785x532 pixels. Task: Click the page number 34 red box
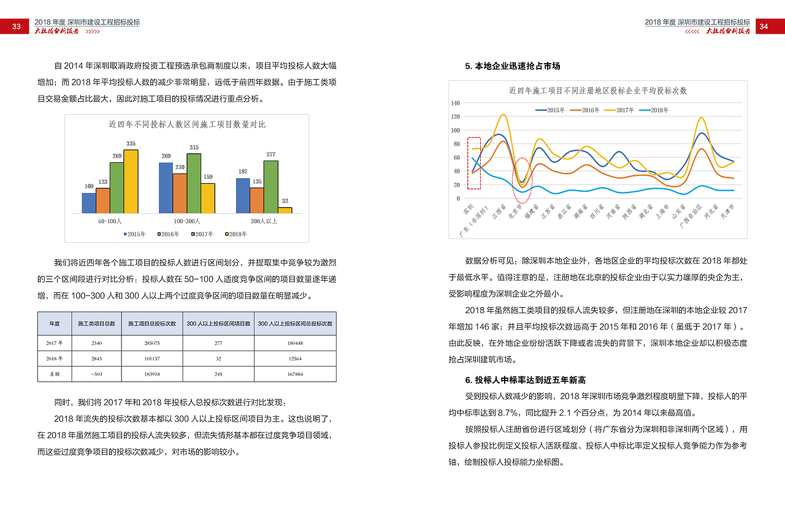pyautogui.click(x=770, y=26)
